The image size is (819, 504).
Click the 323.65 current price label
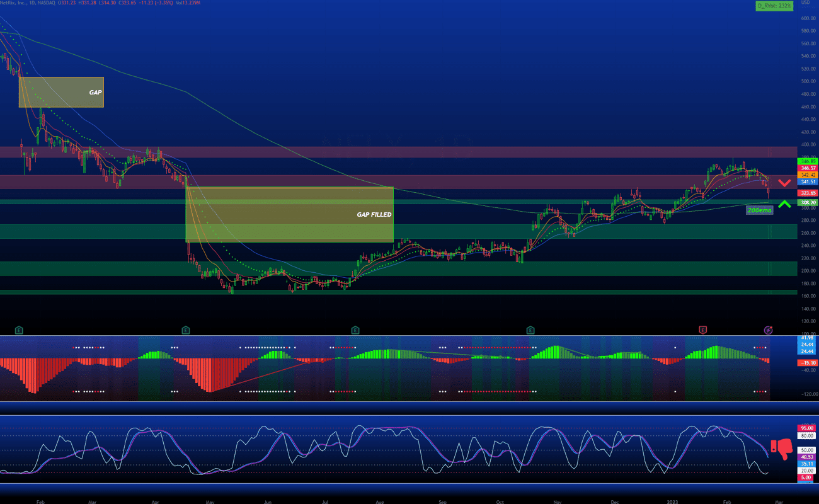(x=808, y=193)
